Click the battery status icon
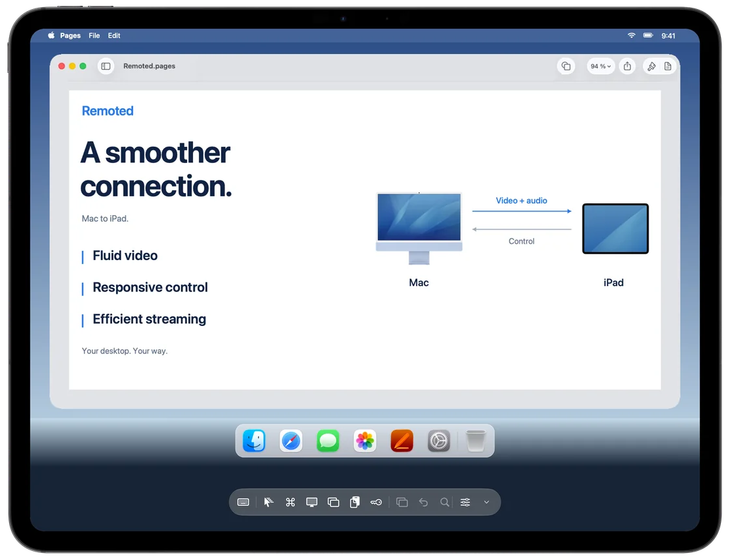The height and width of the screenshot is (560, 730). point(648,35)
